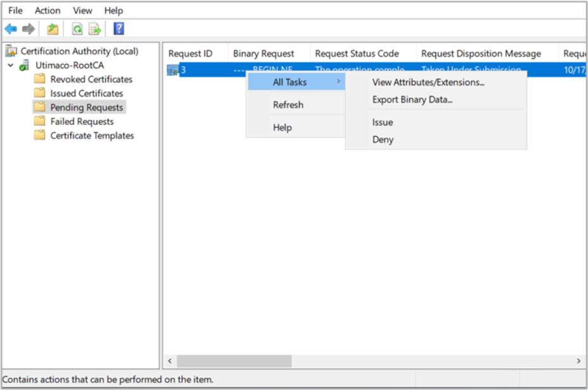Viewport: 588px width, 390px height.
Task: Expand the All Tasks submenu arrow
Action: [x=338, y=82]
